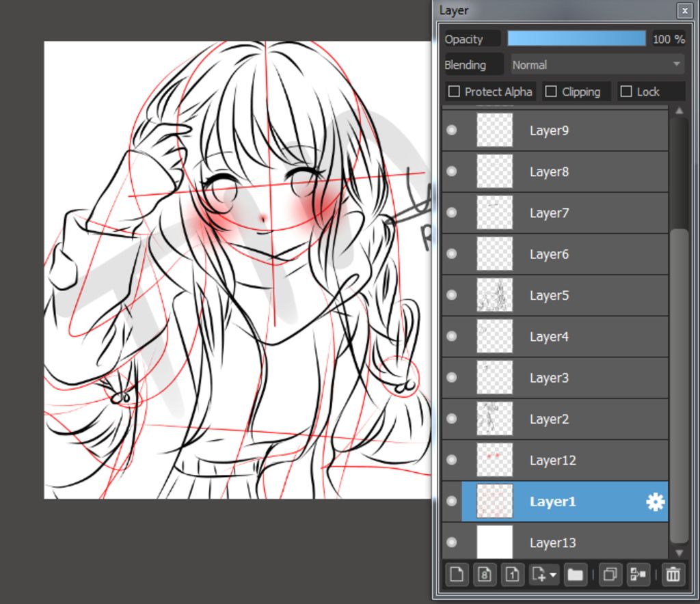Toggle Layer13 visibility dot
Image resolution: width=700 pixels, height=604 pixels.
[452, 543]
